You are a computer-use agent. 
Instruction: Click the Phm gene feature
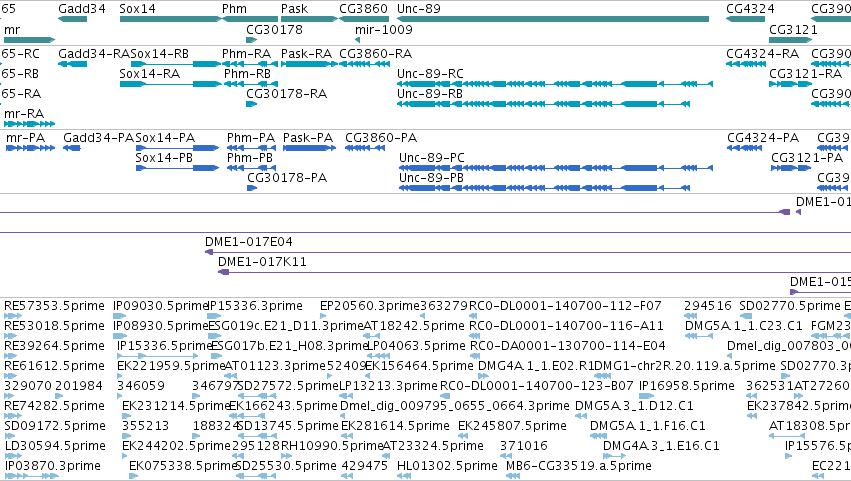pyautogui.click(x=250, y=19)
